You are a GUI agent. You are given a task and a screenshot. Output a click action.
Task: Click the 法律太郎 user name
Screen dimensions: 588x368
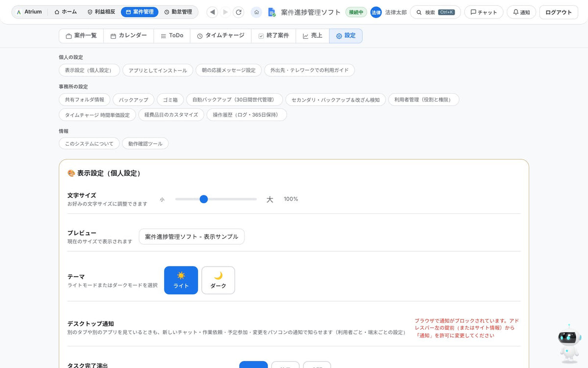click(x=396, y=12)
